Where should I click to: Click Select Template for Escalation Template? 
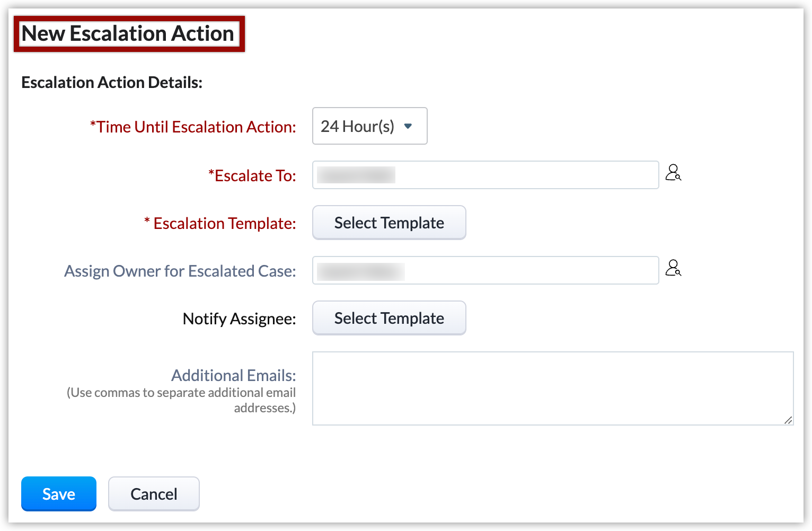tap(389, 223)
